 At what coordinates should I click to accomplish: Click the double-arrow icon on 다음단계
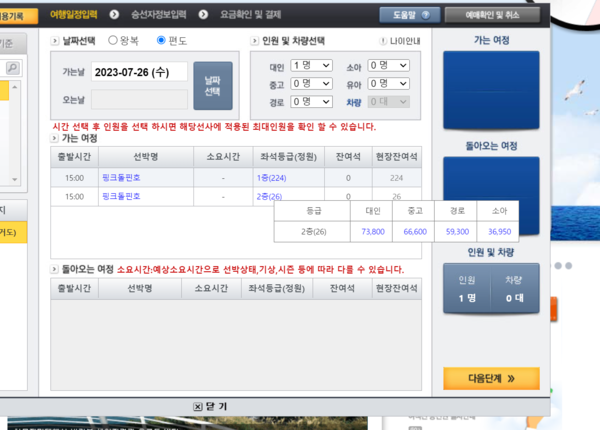tap(511, 378)
